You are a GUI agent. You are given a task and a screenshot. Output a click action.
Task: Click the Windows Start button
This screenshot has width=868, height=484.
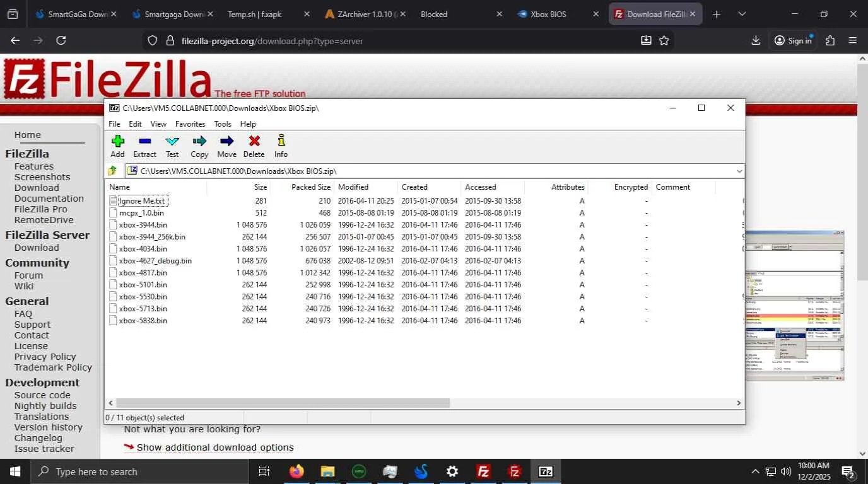tap(15, 471)
